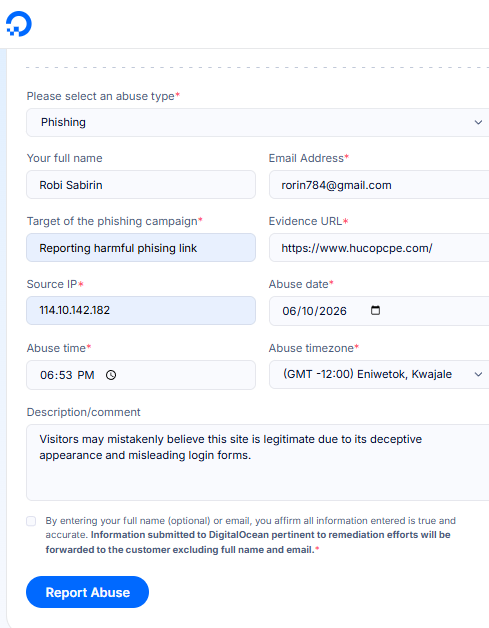Viewport: 489px width, 628px height.
Task: Select the Target of the phishing campaign field
Action: click(141, 248)
